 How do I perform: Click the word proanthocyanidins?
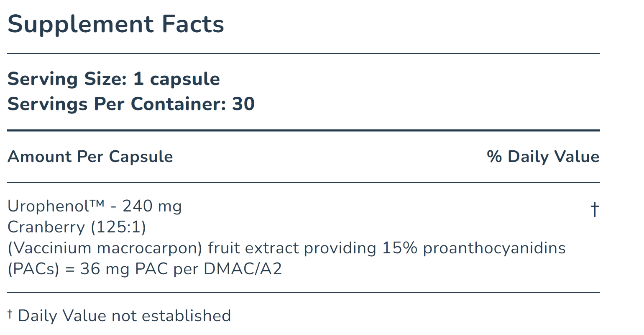[494, 248]
